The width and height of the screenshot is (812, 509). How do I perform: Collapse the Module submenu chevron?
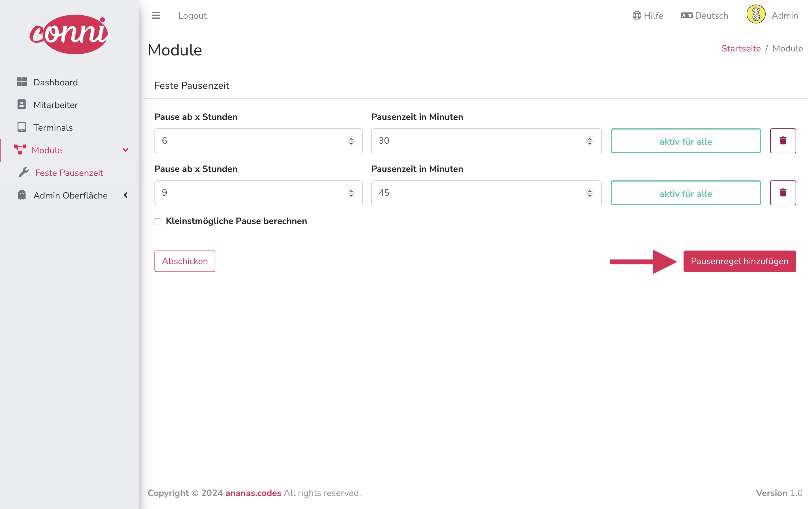point(126,150)
